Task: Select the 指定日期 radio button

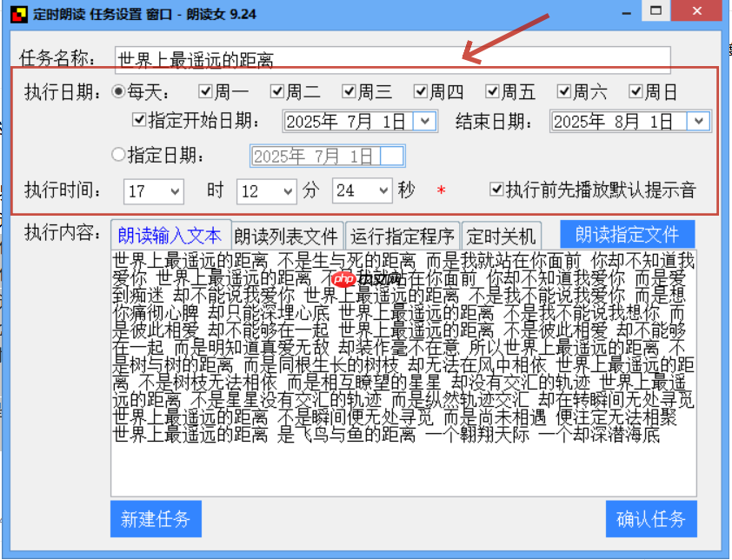Action: pyautogui.click(x=118, y=154)
